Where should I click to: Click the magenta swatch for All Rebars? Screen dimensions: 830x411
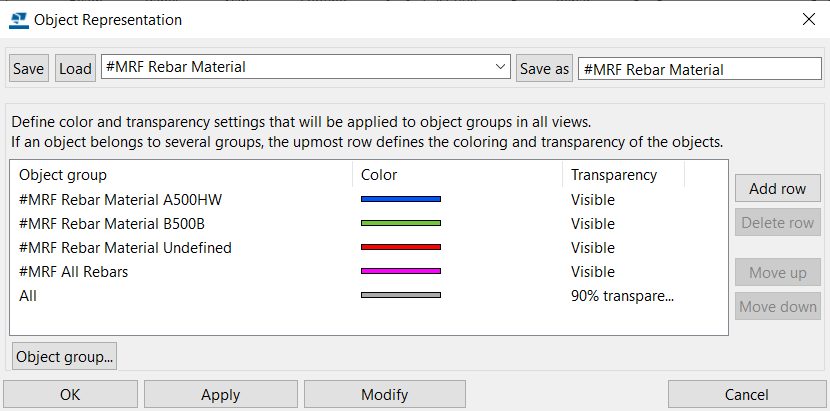[x=401, y=271]
